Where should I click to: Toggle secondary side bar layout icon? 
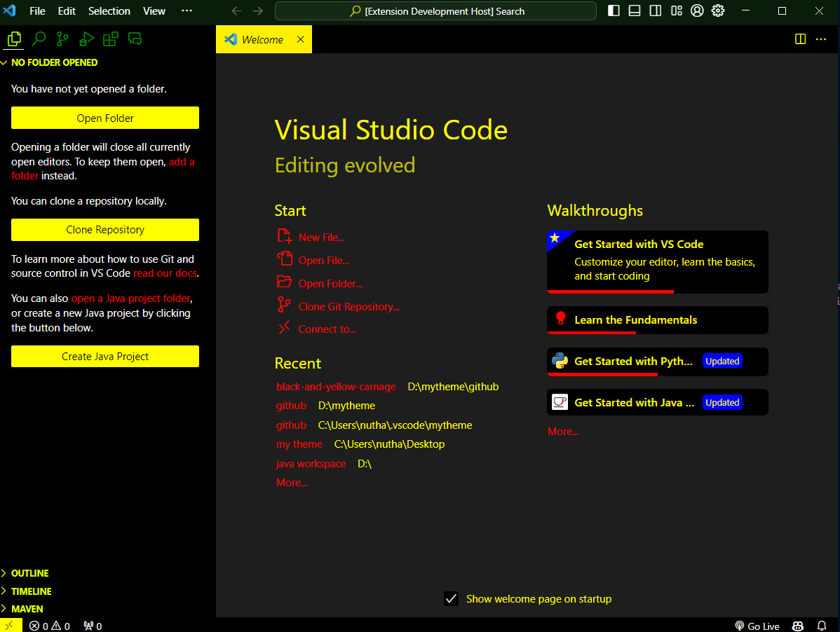[655, 11]
